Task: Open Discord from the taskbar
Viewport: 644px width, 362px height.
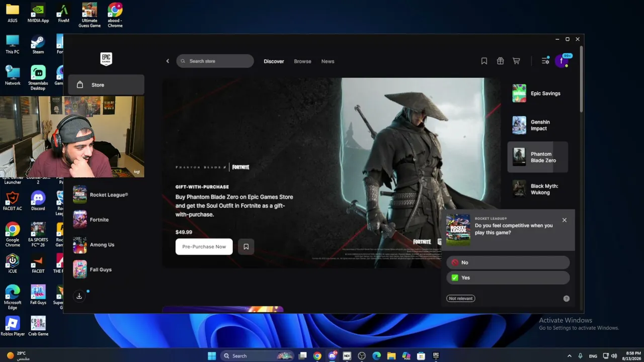Action: tap(332, 356)
